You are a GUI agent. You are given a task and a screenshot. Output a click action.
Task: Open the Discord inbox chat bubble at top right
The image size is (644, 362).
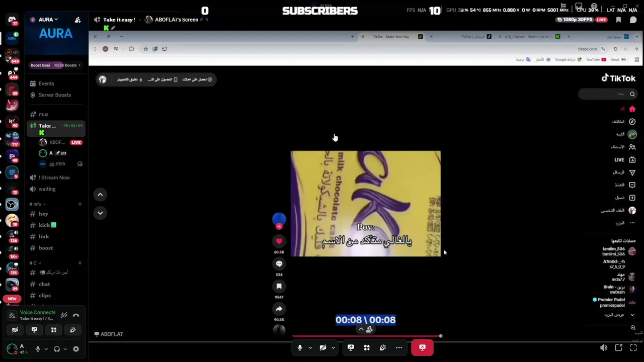[x=633, y=20]
